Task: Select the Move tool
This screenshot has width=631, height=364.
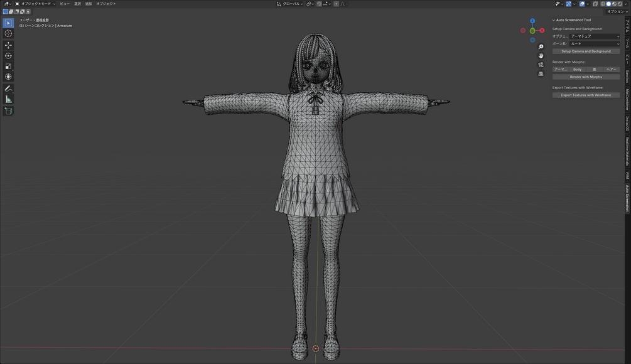Action: coord(8,45)
